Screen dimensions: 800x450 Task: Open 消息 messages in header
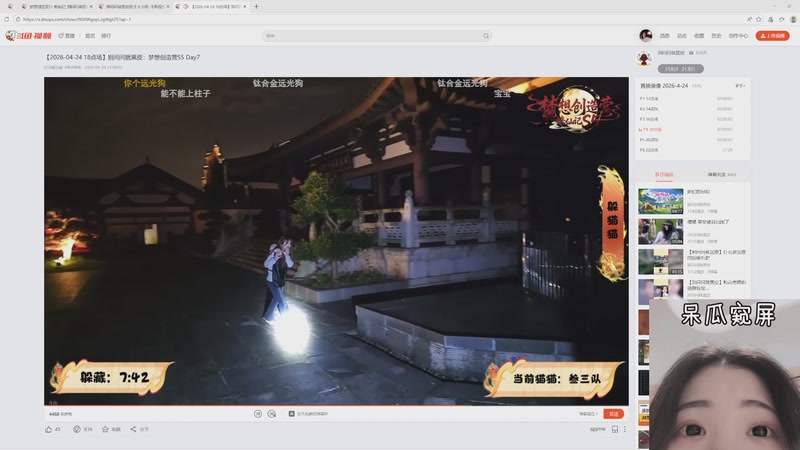pyautogui.click(x=664, y=36)
